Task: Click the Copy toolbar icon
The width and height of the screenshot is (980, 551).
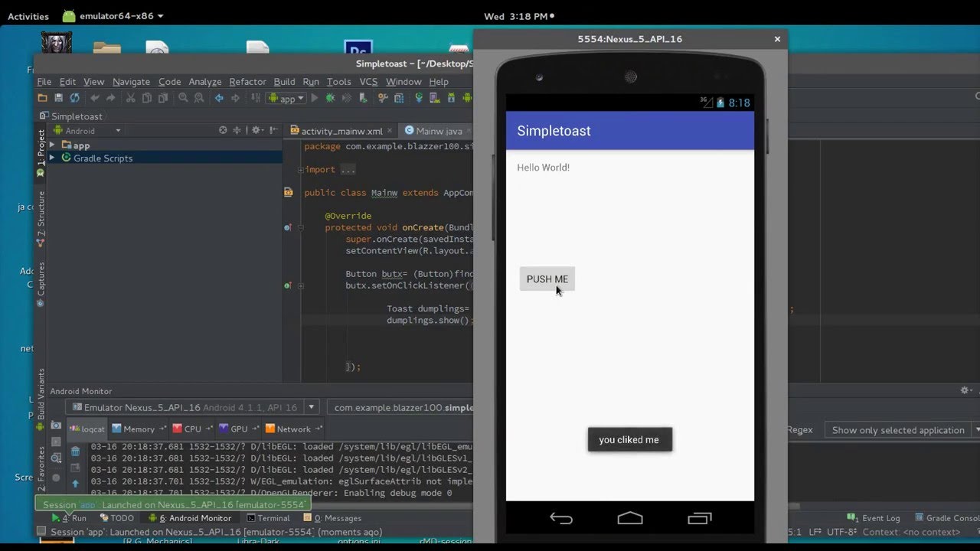Action: [147, 98]
